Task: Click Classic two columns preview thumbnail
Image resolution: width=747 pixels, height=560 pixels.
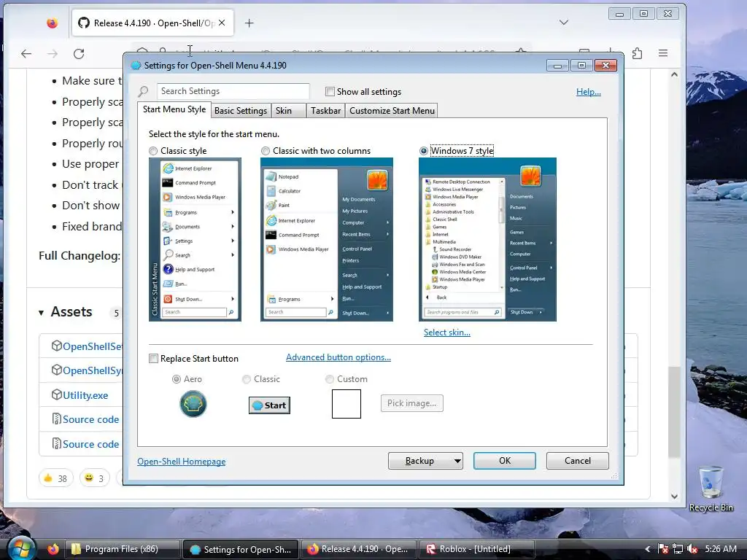Action: (327, 239)
